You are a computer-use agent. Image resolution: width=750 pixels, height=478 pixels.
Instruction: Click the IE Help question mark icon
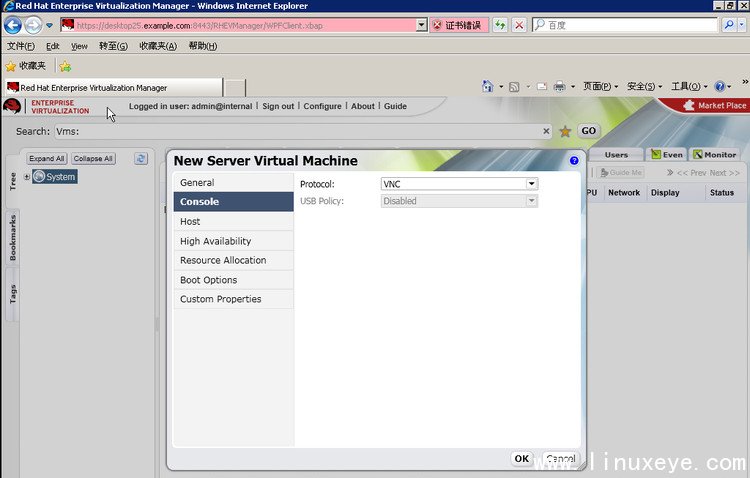(720, 87)
